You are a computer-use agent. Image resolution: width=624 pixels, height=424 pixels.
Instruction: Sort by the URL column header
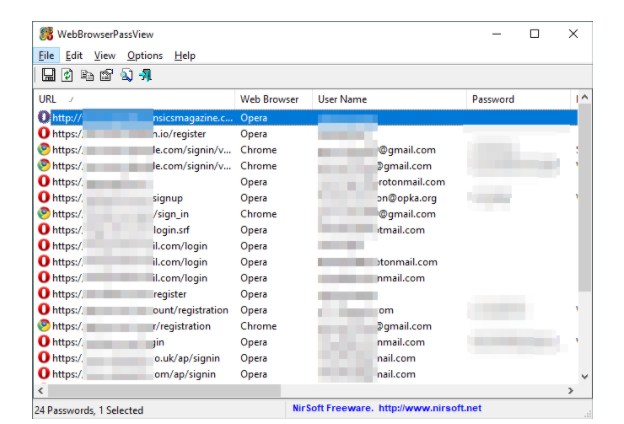(134, 99)
